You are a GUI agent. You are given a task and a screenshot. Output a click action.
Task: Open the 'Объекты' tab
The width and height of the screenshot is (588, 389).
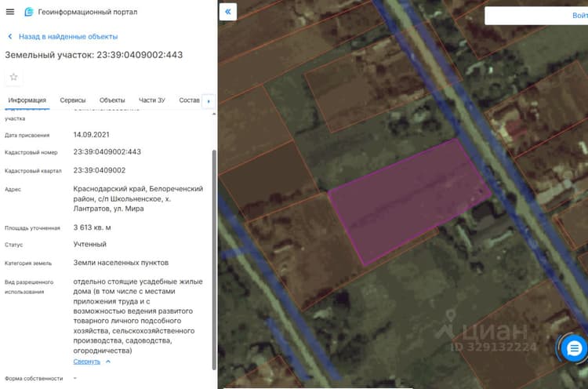pos(112,100)
